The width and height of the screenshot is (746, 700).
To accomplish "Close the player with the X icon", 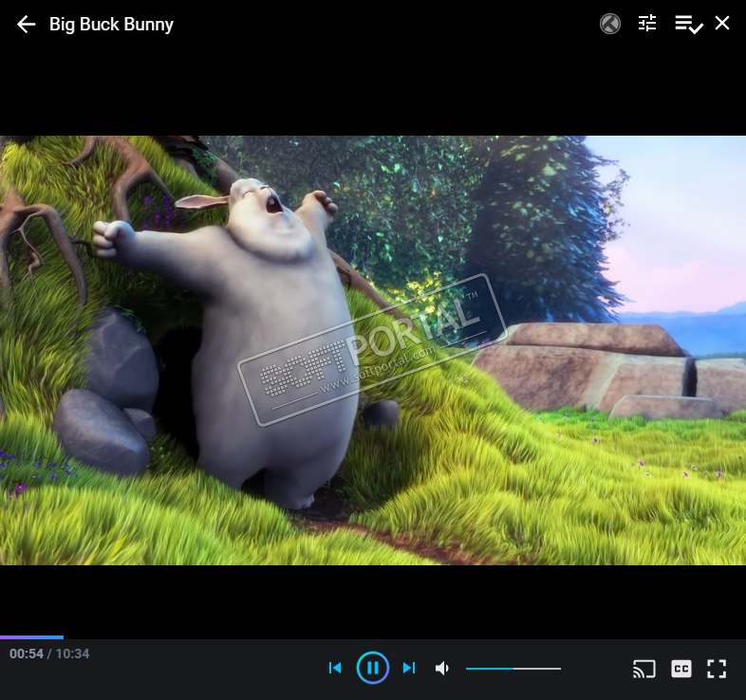I will 722,23.
